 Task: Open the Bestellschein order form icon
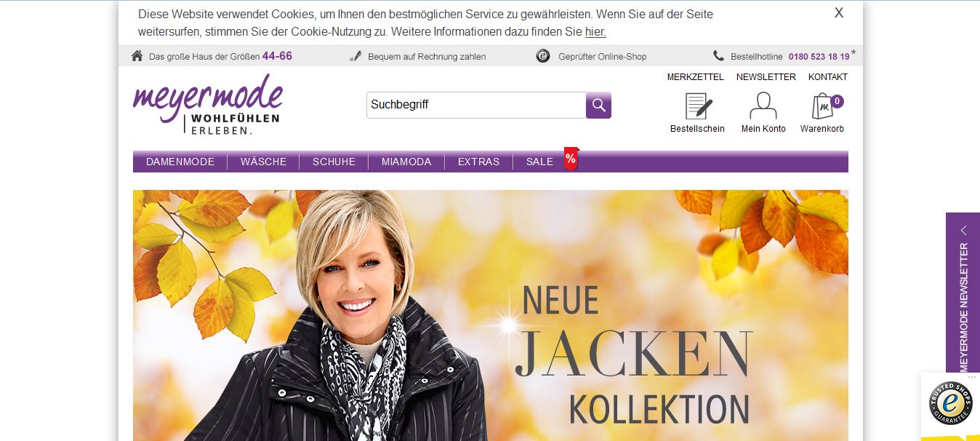(699, 106)
